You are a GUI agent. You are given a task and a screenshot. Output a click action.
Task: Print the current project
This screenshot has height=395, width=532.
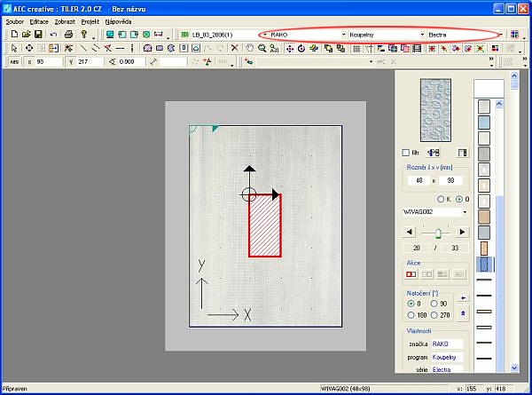[69, 35]
